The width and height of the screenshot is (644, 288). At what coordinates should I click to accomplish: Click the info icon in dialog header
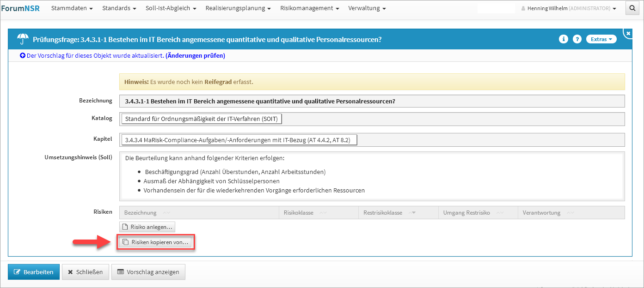(563, 39)
